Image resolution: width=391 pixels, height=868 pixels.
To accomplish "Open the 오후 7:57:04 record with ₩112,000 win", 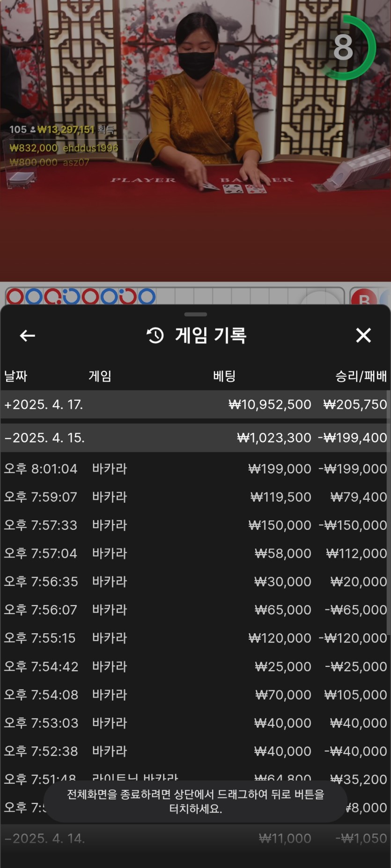I will (195, 553).
